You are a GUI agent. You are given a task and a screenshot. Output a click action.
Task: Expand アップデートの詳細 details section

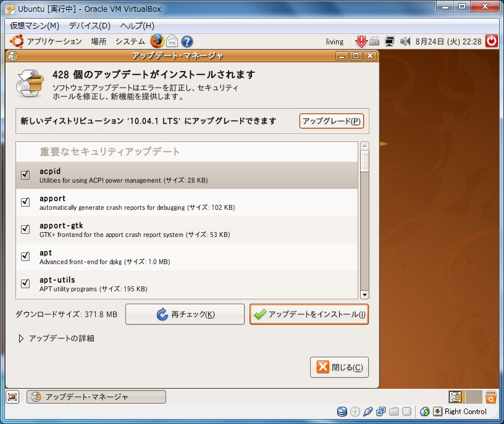point(21,339)
